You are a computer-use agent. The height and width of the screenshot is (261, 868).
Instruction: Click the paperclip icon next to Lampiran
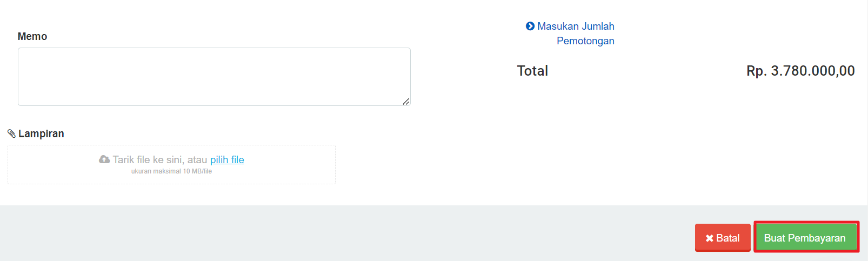pos(11,133)
